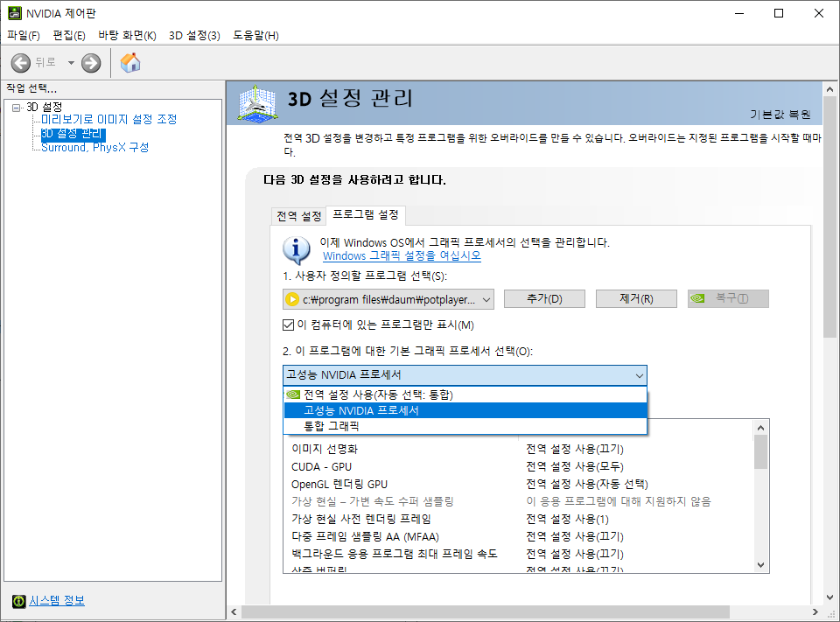The width and height of the screenshot is (840, 622).
Task: Select the OpenGL 렌더링 GPU row
Action: click(517, 485)
